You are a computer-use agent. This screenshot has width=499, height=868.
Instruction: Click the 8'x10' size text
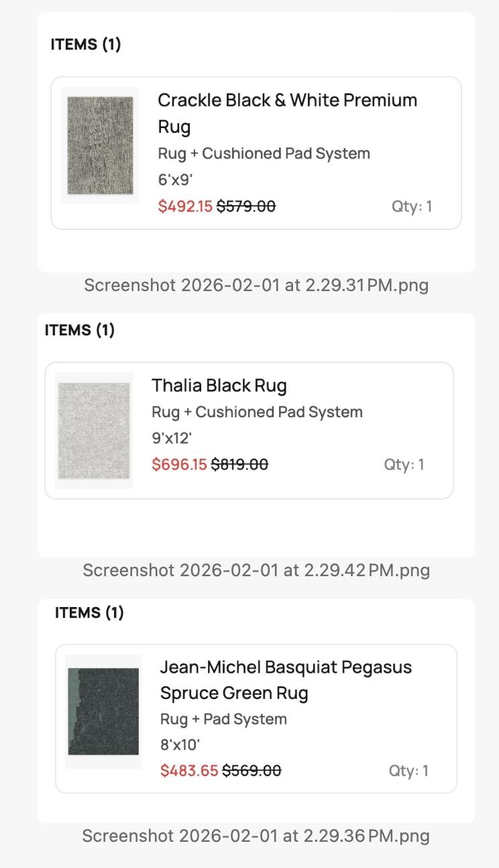click(180, 745)
